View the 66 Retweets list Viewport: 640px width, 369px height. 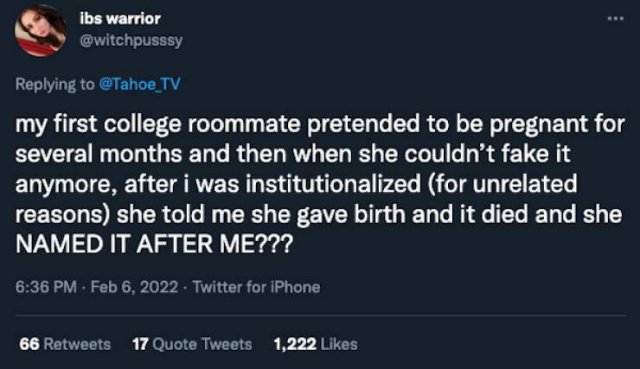pos(65,344)
